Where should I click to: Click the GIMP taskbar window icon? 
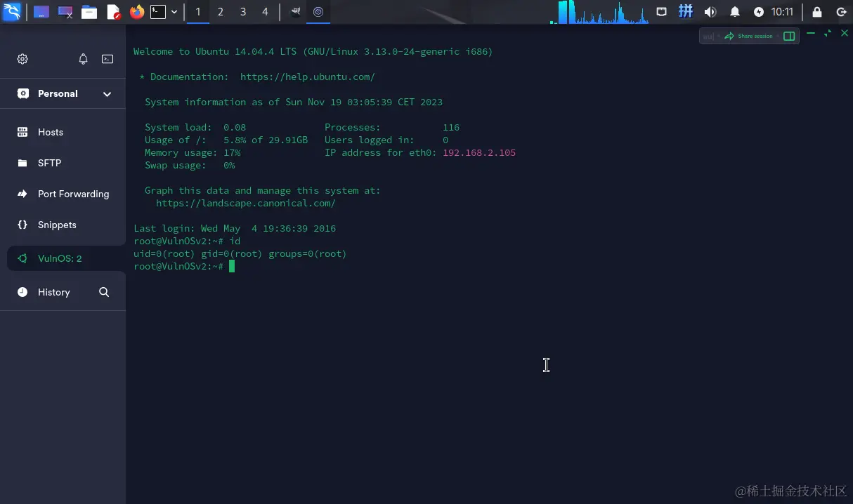pyautogui.click(x=296, y=11)
